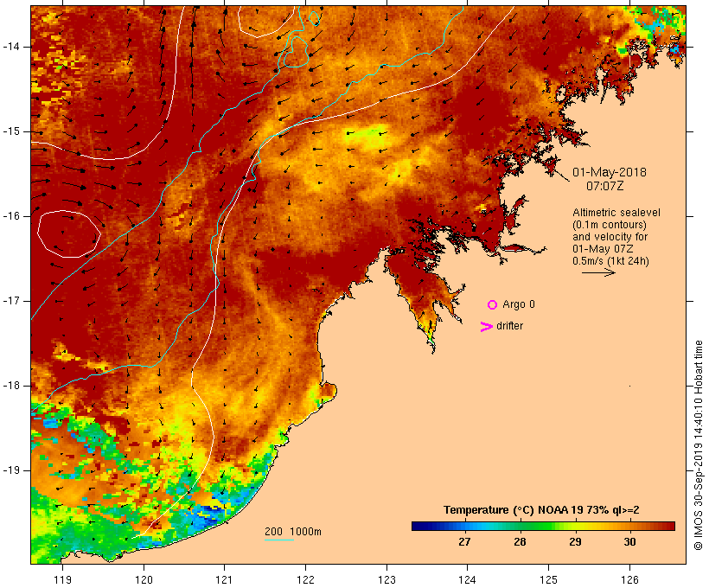Image resolution: width=709 pixels, height=588 pixels.
Task: Click the colorbar value 27
Action: [464, 541]
